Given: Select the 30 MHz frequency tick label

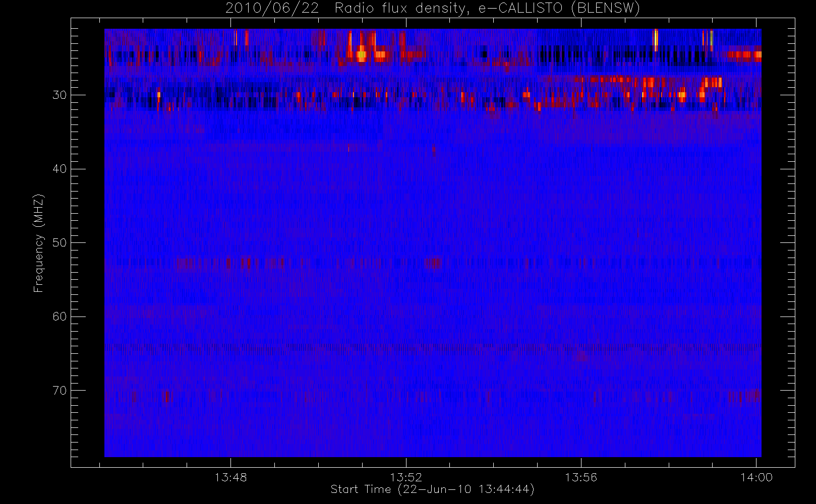Looking at the screenshot, I should coord(60,95).
